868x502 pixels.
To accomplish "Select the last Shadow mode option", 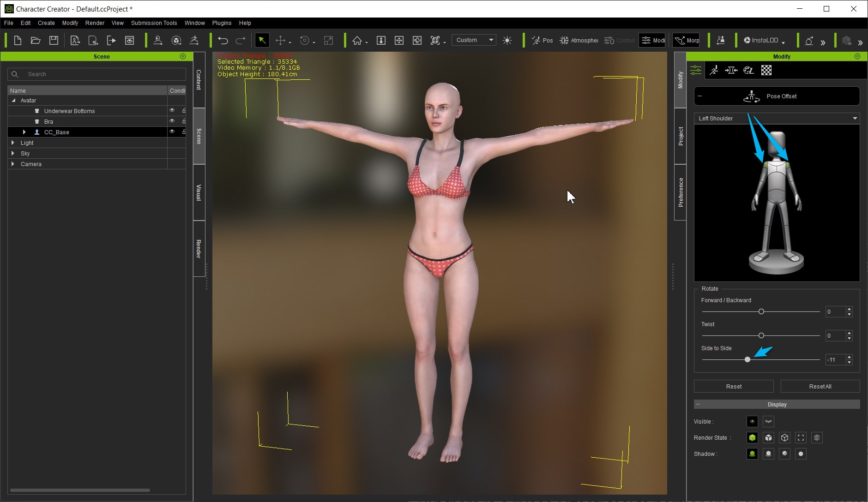I will [801, 454].
